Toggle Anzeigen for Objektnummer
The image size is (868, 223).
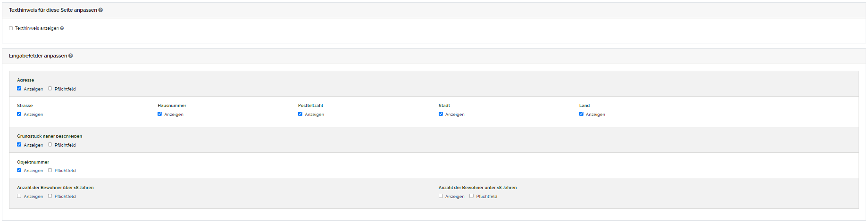pos(19,170)
